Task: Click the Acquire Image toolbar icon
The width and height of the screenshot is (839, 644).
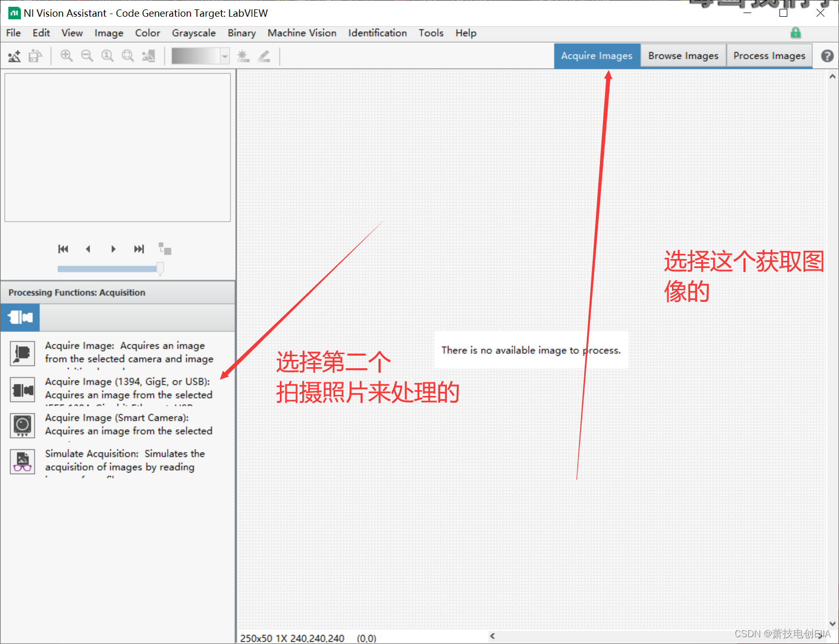Action: point(15,56)
